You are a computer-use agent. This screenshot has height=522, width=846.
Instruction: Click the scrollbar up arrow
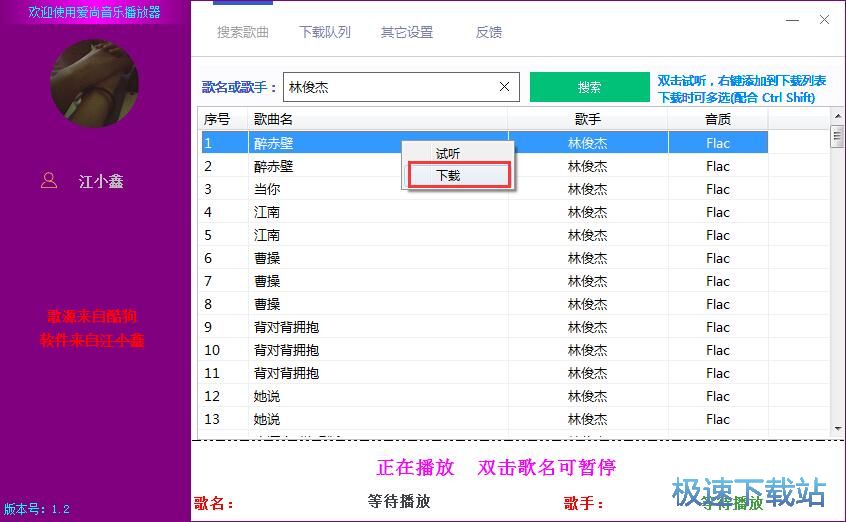(x=837, y=116)
